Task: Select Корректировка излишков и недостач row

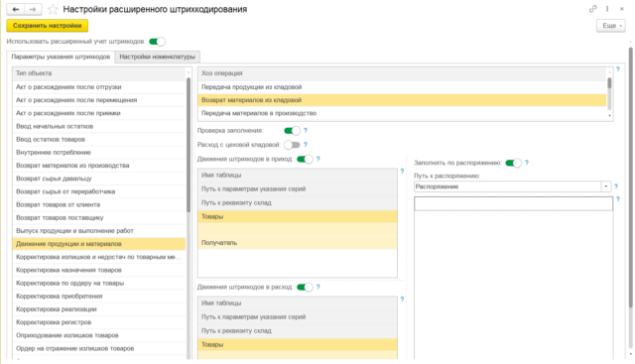Action: pos(99,257)
